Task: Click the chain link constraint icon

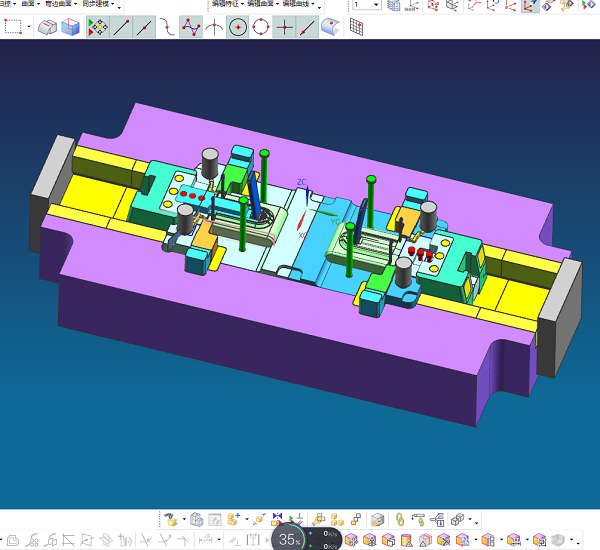Action: (400, 519)
